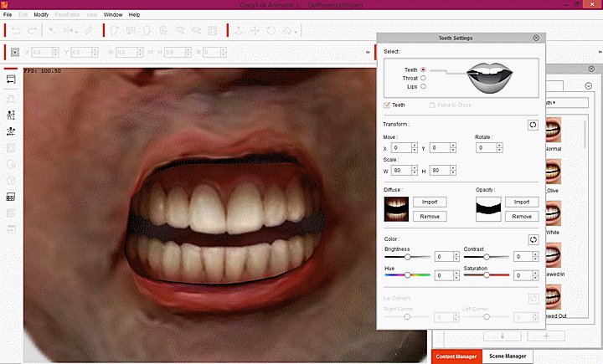The height and width of the screenshot is (364, 603).
Task: Click the Hue value input field
Action: (444, 275)
